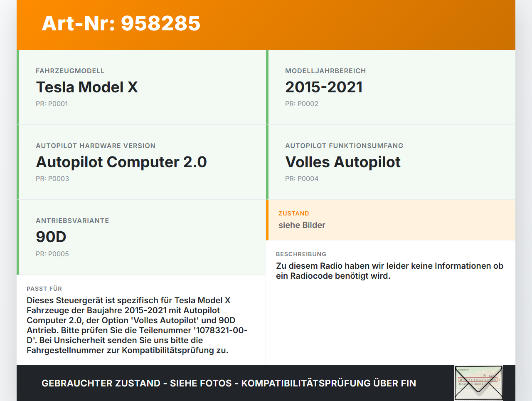Screen dimensions: 532x401
Task: Select the PR: P0002 code
Action: pos(301,104)
